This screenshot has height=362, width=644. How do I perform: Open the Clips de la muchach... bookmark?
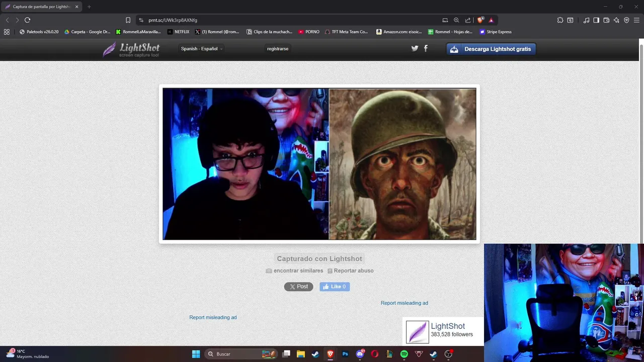click(269, 32)
